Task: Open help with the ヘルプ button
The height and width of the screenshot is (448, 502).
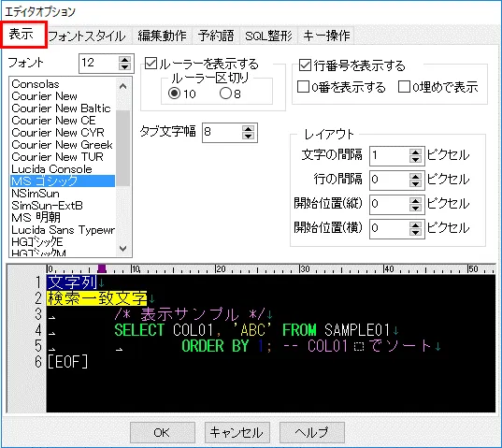Action: tap(312, 433)
